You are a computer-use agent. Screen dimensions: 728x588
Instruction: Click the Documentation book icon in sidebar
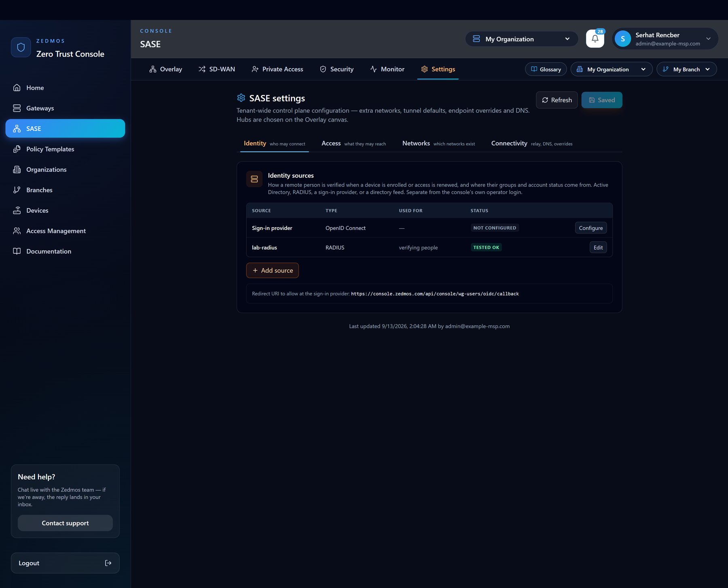[x=17, y=251]
